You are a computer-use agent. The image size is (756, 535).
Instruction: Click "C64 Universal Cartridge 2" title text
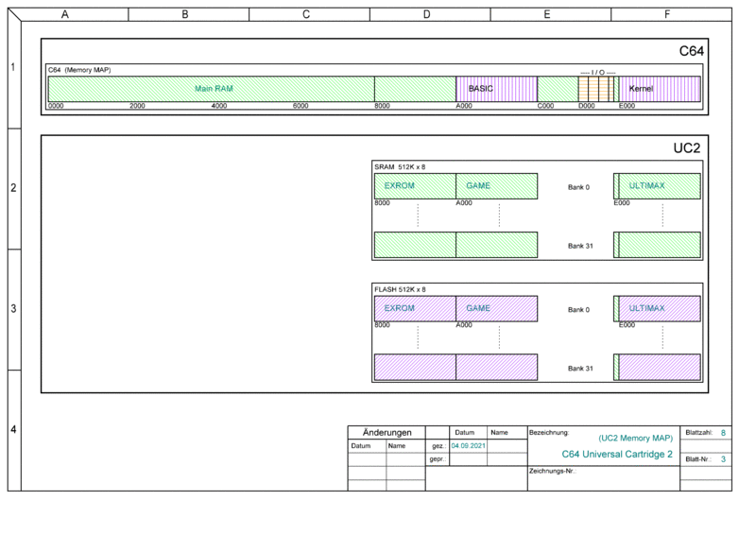[617, 455]
